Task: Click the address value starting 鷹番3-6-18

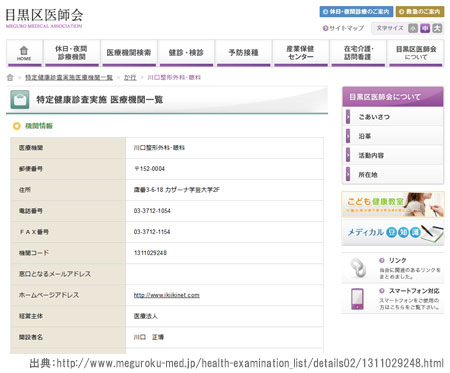Action: pos(177,190)
